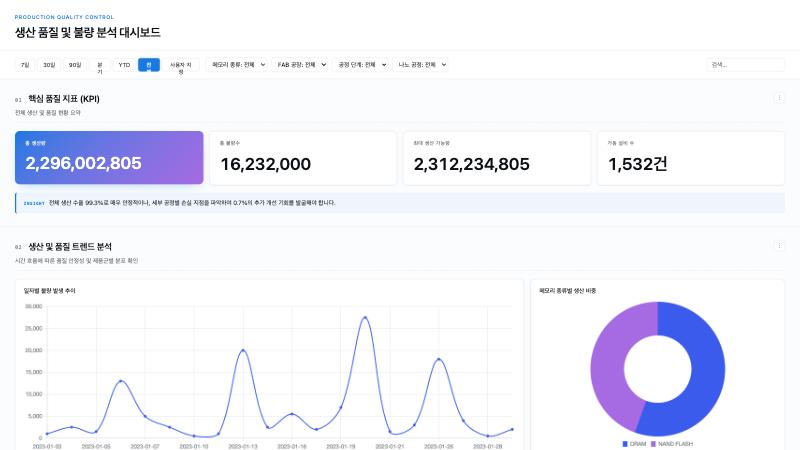The width and height of the screenshot is (800, 450).
Task: Expand the 나노 공정 dropdown
Action: pos(420,65)
